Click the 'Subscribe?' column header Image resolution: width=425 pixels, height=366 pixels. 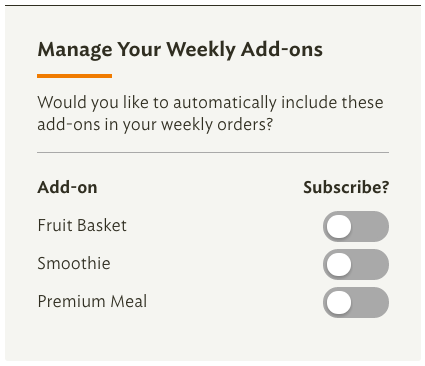[346, 187]
